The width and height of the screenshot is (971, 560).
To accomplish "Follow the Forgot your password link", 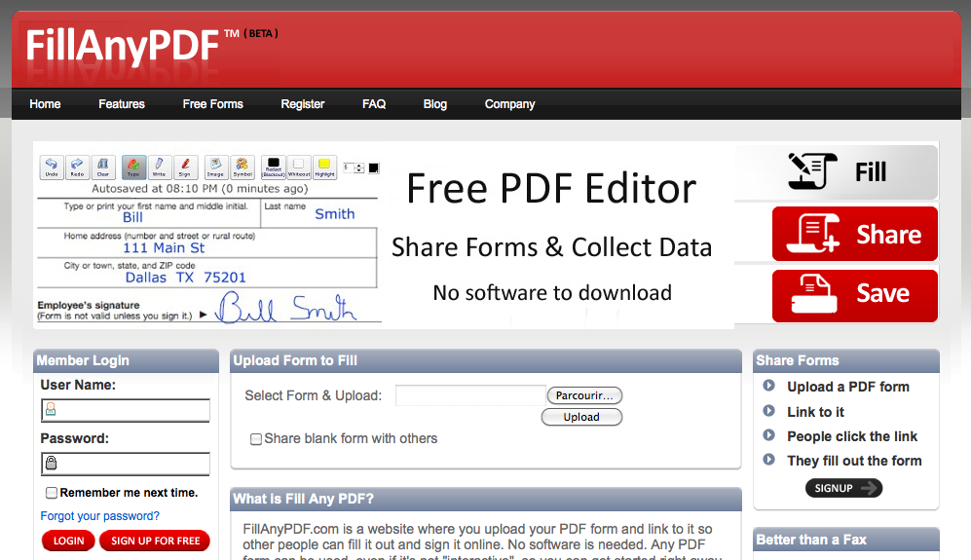I will pyautogui.click(x=99, y=516).
